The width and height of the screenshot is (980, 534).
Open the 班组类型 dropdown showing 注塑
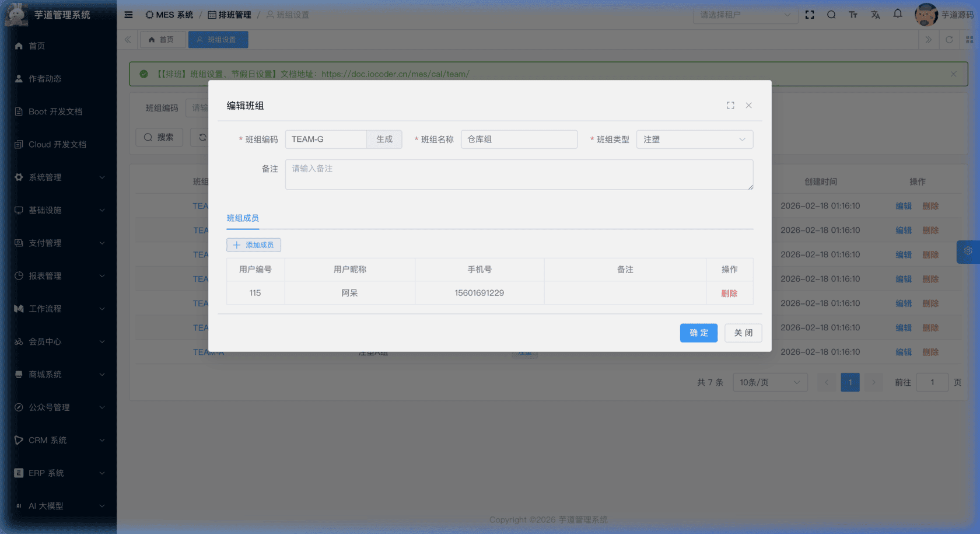coord(694,139)
